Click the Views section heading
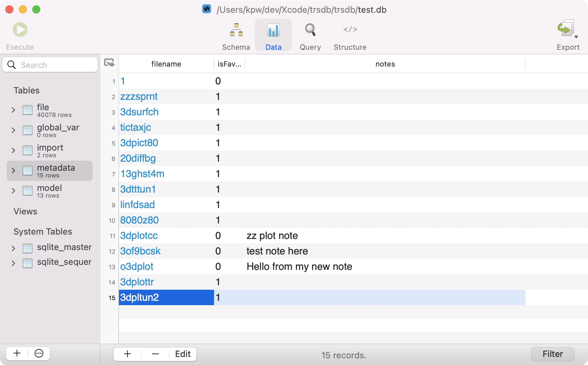Image resolution: width=588 pixels, height=365 pixels. (25, 211)
